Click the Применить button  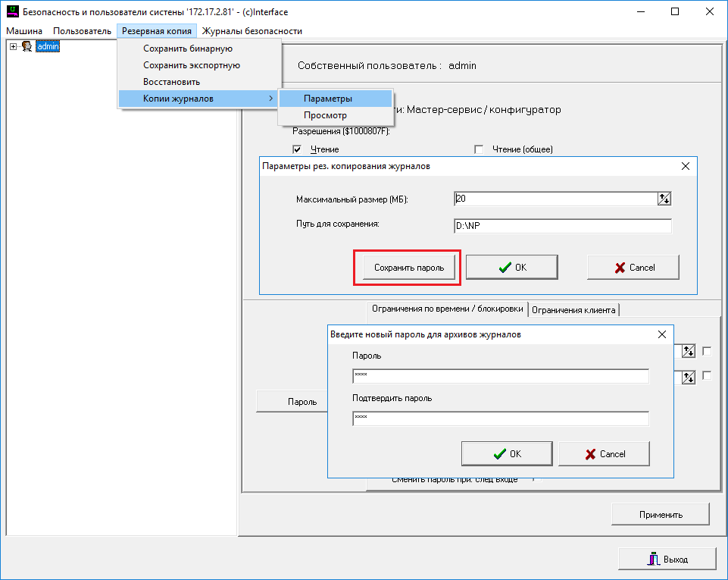point(660,514)
